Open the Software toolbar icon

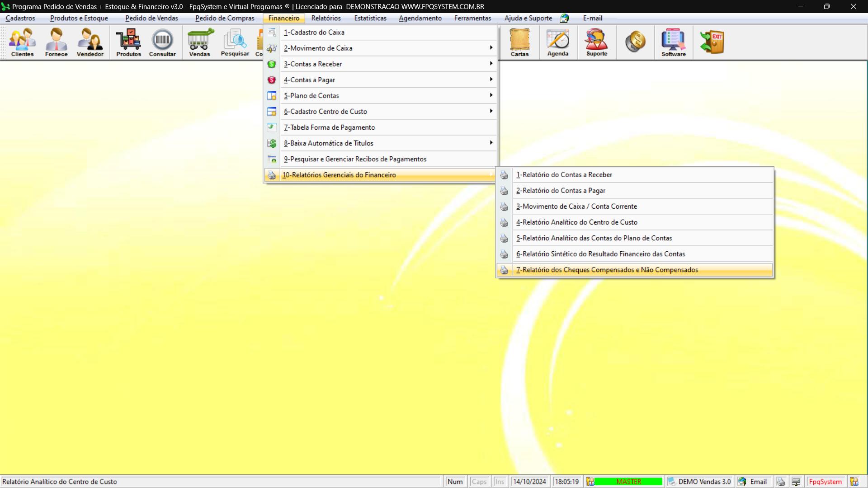click(673, 42)
